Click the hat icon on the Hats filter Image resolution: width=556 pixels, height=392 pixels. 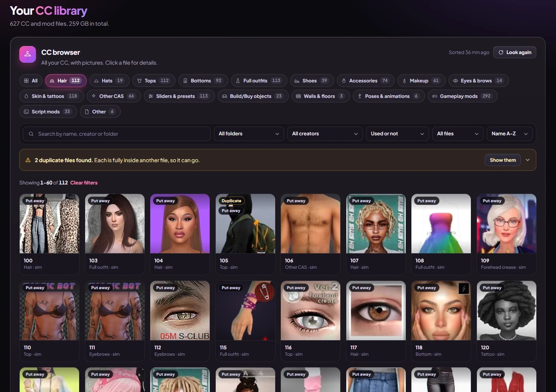coord(96,81)
